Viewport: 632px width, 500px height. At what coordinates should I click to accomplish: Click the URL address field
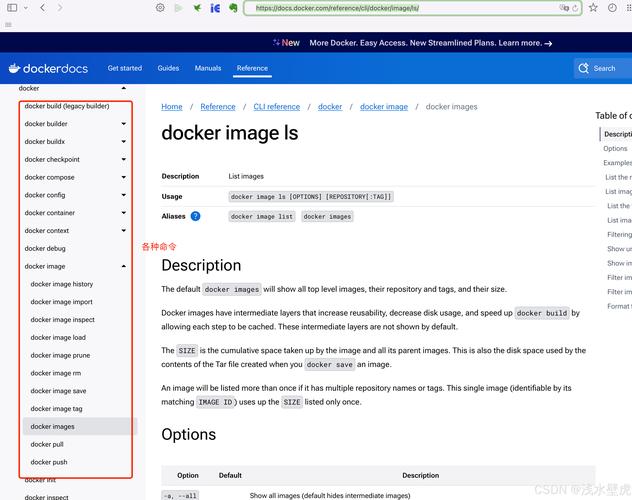coord(407,8)
